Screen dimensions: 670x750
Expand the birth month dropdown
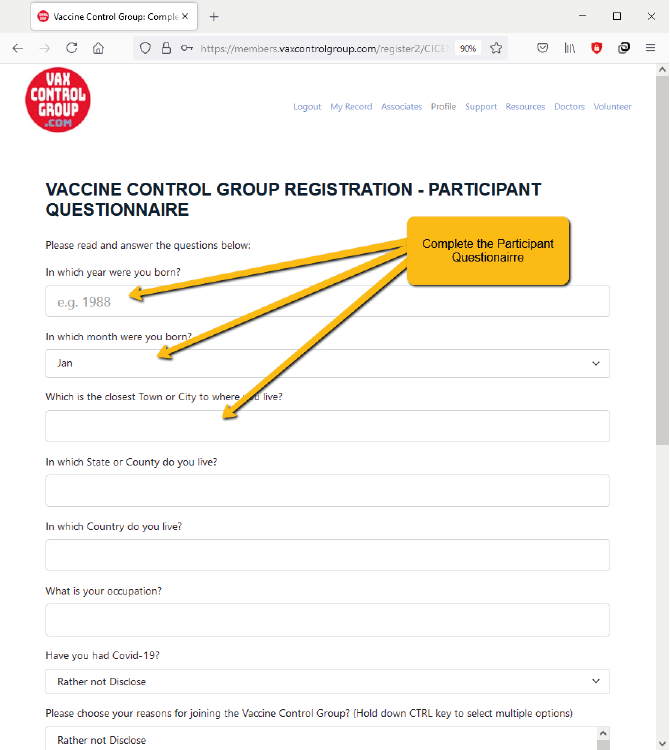pyautogui.click(x=327, y=363)
